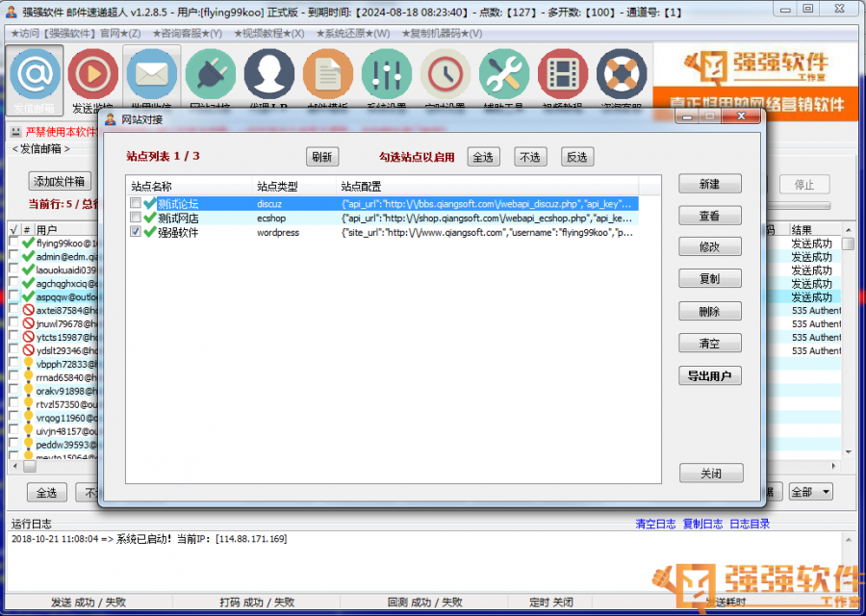Select the wordpress site config cell

pyautogui.click(x=487, y=233)
